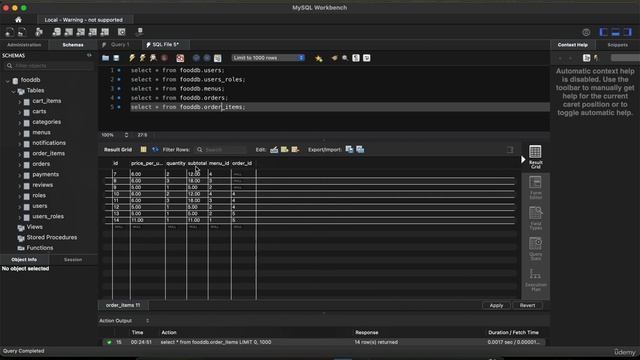The width and height of the screenshot is (640, 360).
Task: Rollback the transaction icon
Action: (207, 58)
